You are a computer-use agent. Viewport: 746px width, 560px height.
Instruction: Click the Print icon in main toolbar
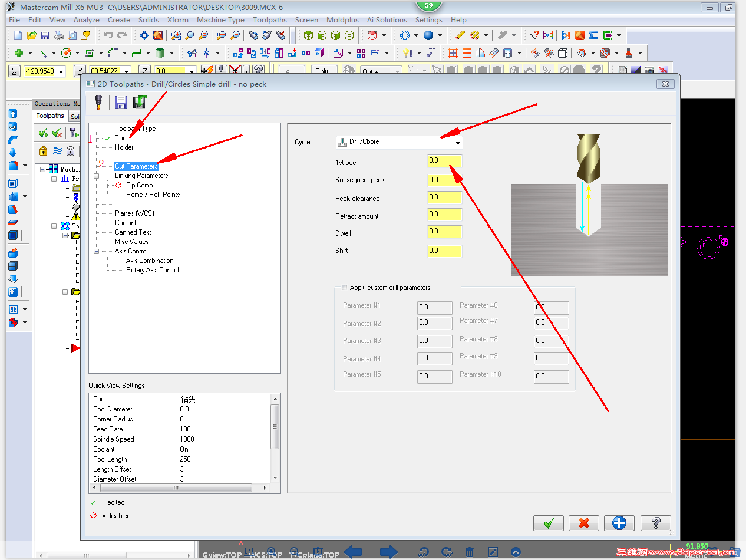pyautogui.click(x=59, y=35)
